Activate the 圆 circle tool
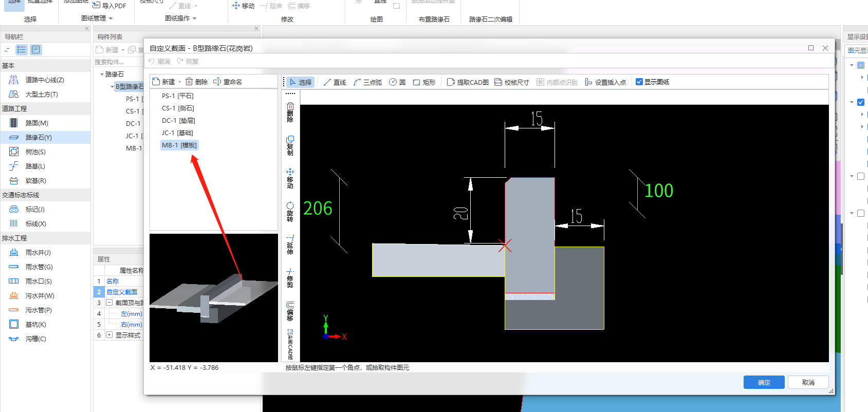Viewport: 868px width, 412px height. (x=397, y=82)
